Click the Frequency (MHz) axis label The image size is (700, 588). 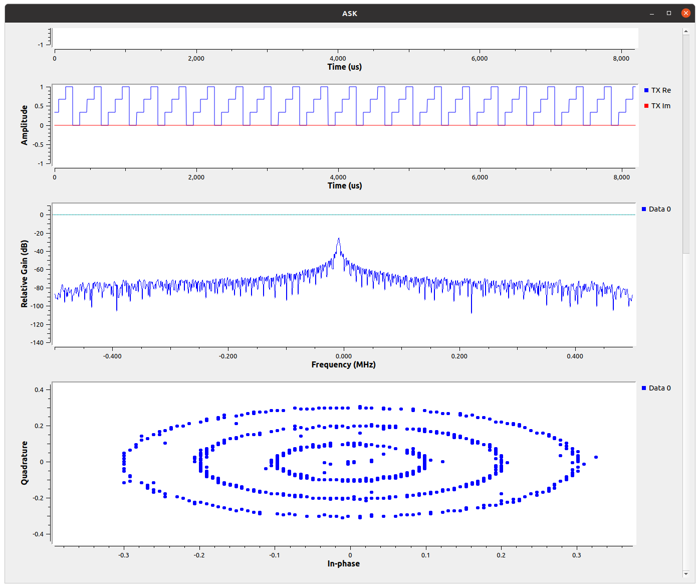344,364
